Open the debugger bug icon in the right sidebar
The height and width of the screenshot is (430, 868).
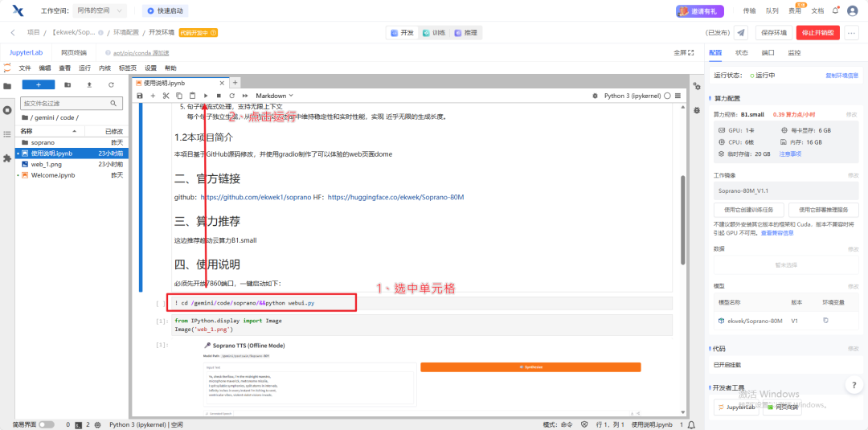pos(697,110)
